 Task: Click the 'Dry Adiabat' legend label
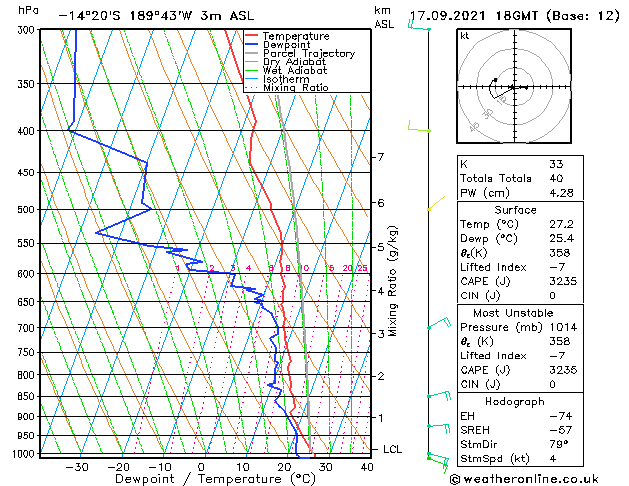click(x=294, y=62)
